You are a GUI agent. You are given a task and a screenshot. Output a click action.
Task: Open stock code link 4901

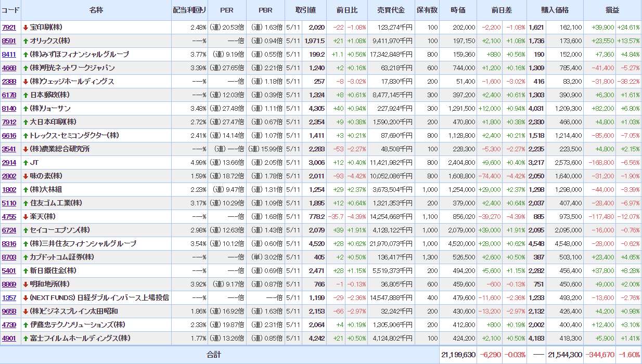click(9, 338)
